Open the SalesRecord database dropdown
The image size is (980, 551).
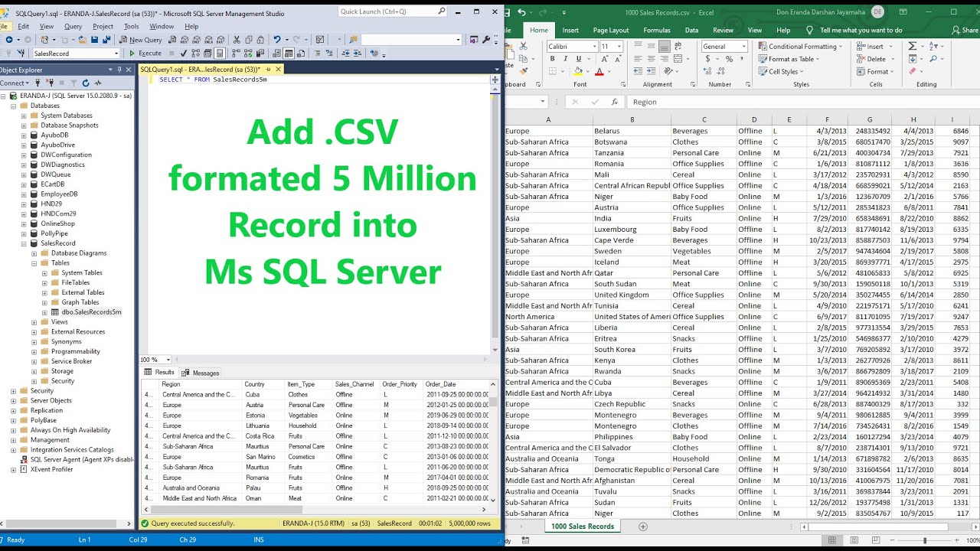coord(116,54)
